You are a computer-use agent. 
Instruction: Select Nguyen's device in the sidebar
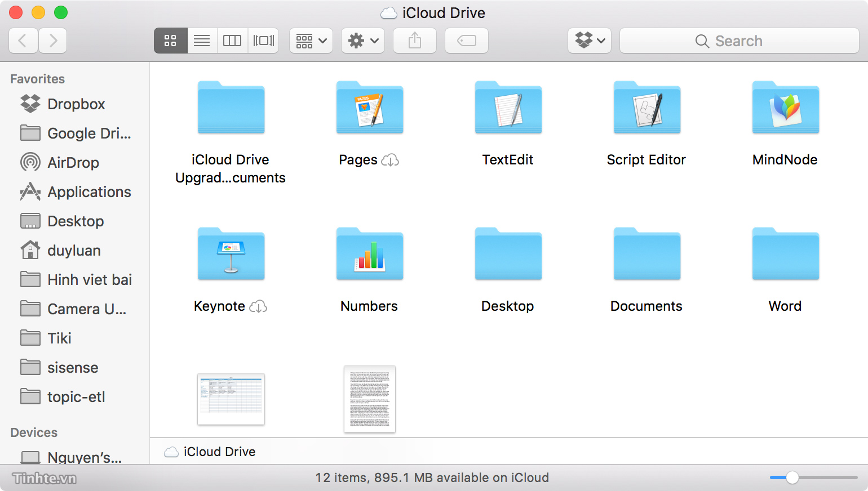tap(74, 457)
